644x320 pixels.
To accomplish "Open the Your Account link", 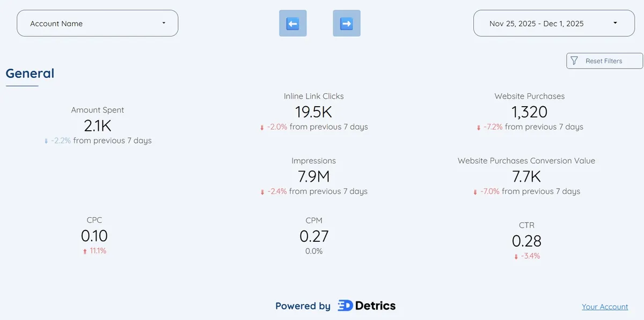I will tap(605, 306).
